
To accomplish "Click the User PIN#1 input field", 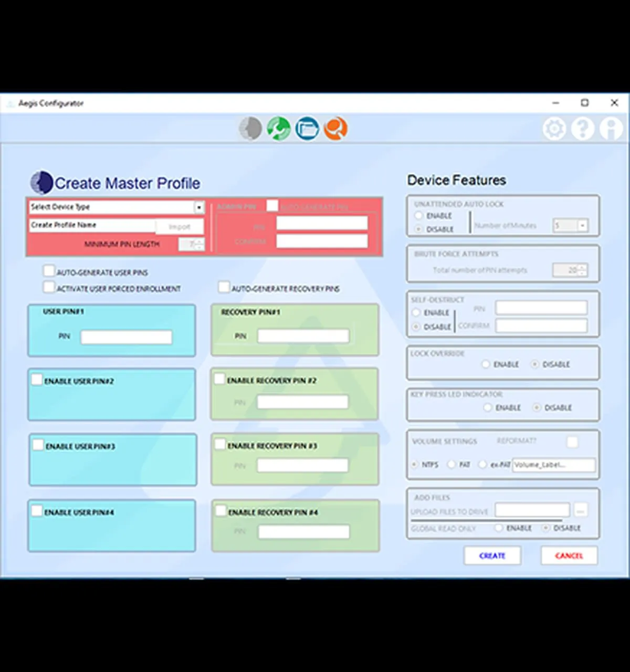I will click(126, 337).
